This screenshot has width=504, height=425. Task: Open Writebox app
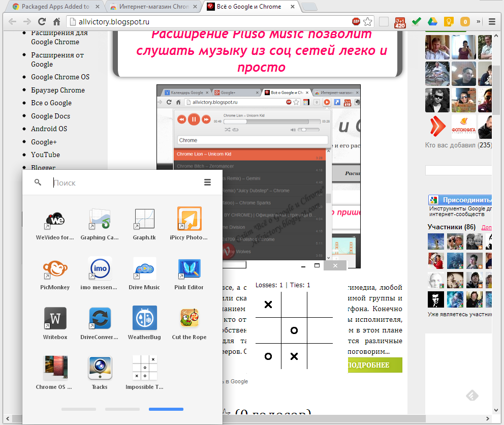point(55,319)
